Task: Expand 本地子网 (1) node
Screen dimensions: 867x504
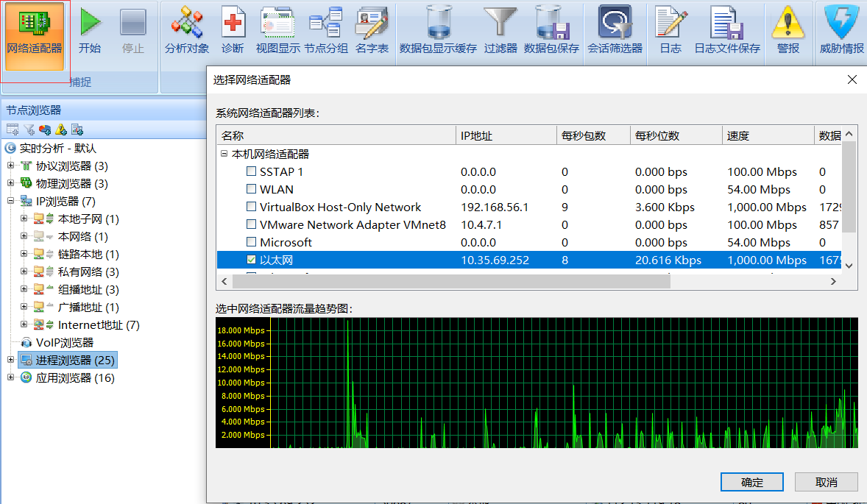Action: click(24, 219)
